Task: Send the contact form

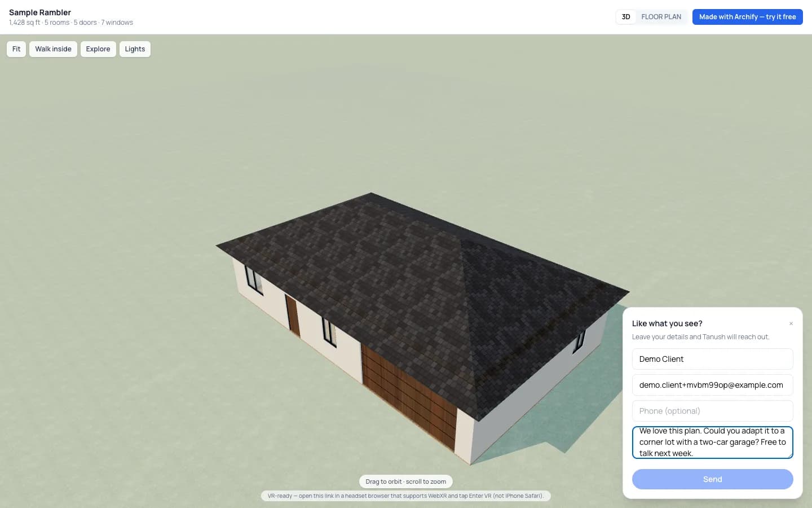Action: click(712, 479)
